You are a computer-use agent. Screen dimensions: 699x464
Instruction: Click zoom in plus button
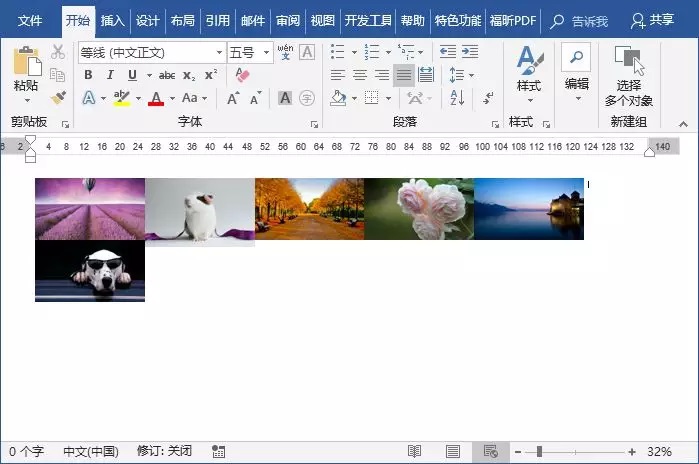pyautogui.click(x=632, y=452)
